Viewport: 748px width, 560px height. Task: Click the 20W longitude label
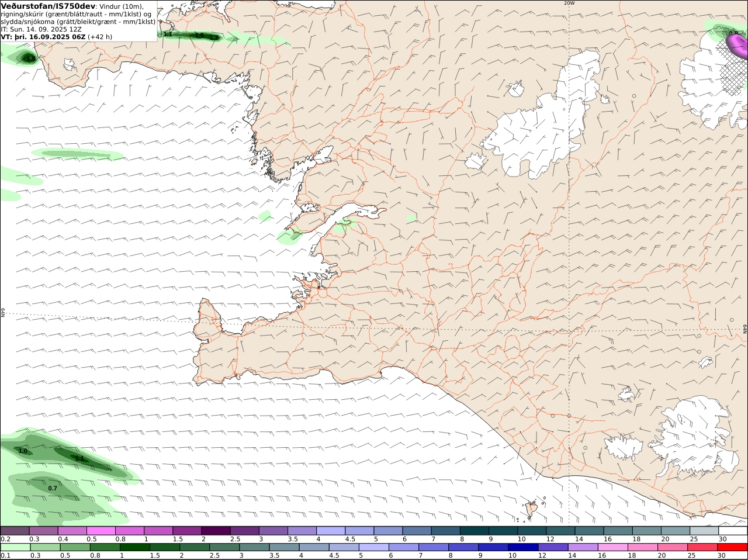(569, 3)
